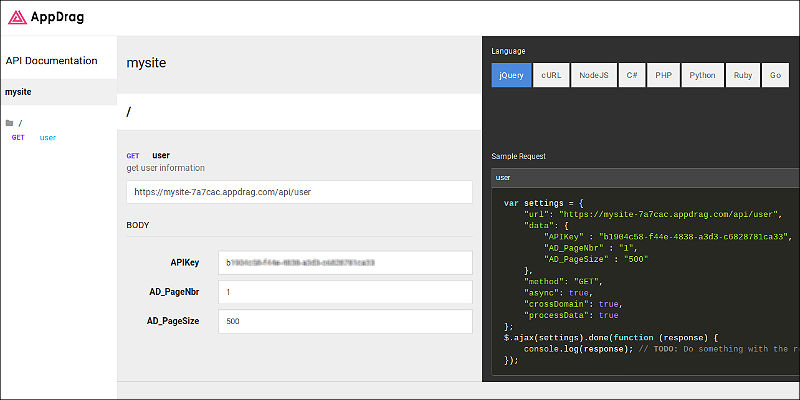Select the C# language tab
Screen dimensions: 800x400
pos(631,75)
